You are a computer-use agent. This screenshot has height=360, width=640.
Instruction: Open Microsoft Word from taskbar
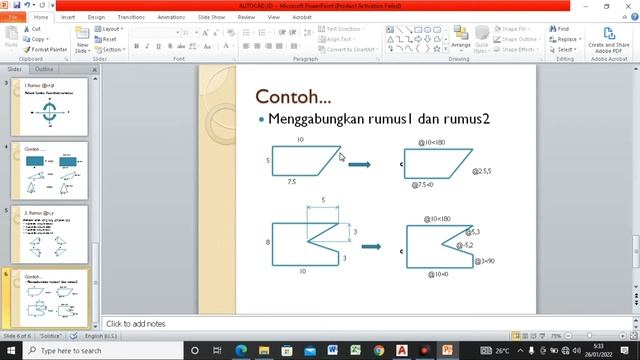click(332, 350)
